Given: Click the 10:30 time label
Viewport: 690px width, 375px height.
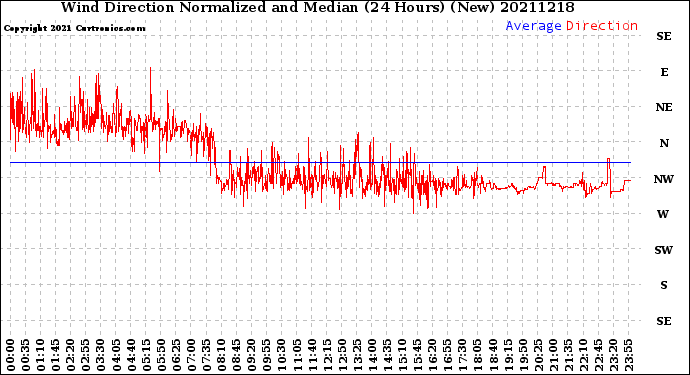Looking at the screenshot, I should point(282,355).
